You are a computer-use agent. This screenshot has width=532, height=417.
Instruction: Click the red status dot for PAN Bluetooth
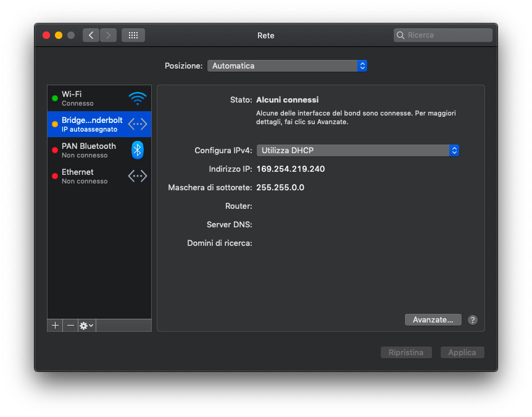click(x=55, y=150)
